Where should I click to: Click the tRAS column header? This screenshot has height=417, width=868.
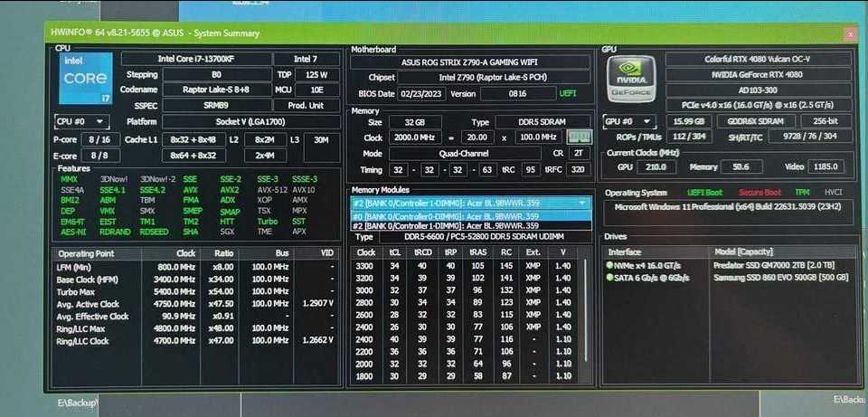(477, 252)
